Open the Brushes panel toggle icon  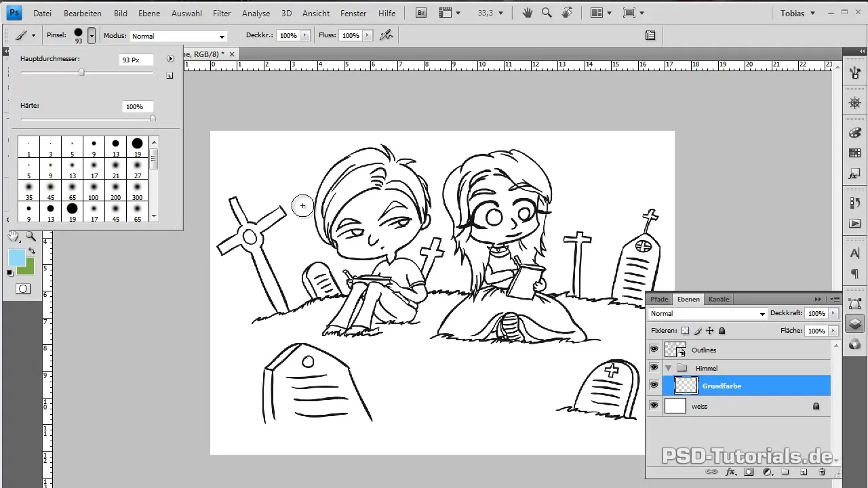click(x=650, y=35)
